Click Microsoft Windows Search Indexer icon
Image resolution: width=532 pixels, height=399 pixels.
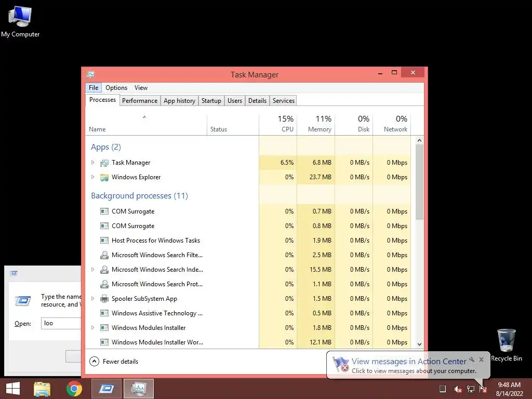point(104,270)
